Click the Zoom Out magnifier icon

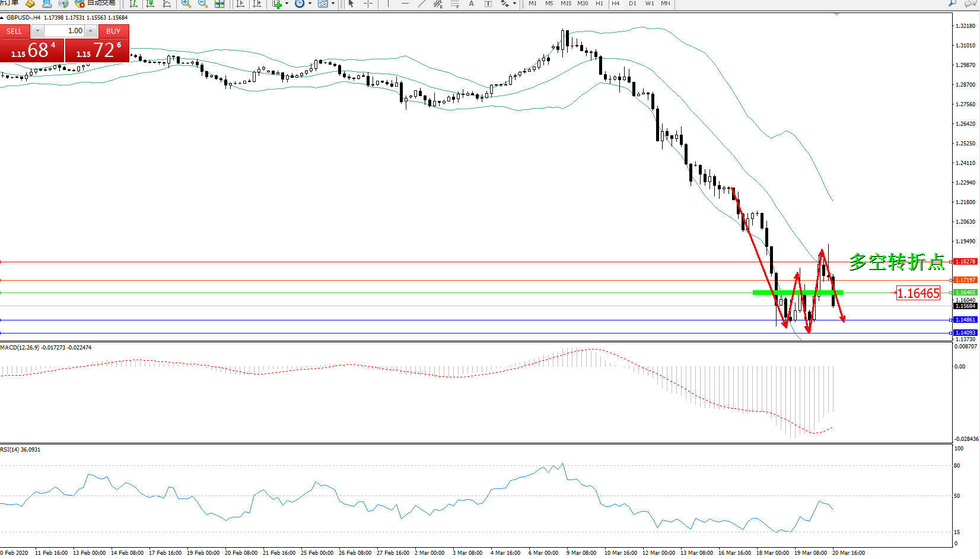pyautogui.click(x=203, y=4)
